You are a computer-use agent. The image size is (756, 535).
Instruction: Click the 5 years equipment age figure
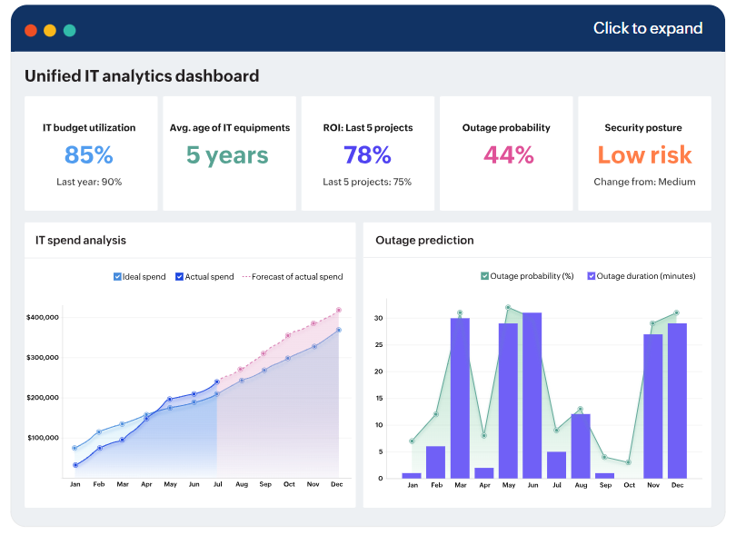click(x=227, y=154)
